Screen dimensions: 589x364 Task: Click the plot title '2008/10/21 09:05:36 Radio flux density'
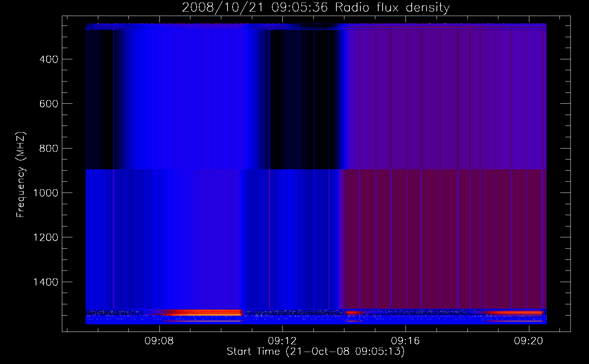coord(316,7)
